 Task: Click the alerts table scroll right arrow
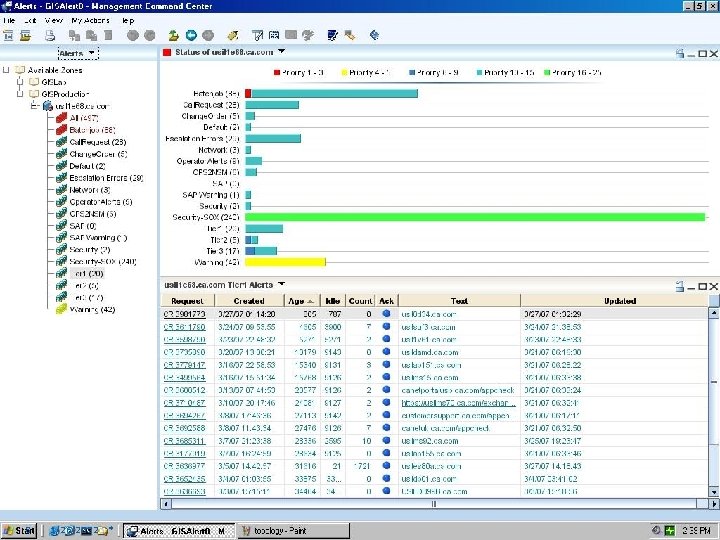coord(714,504)
